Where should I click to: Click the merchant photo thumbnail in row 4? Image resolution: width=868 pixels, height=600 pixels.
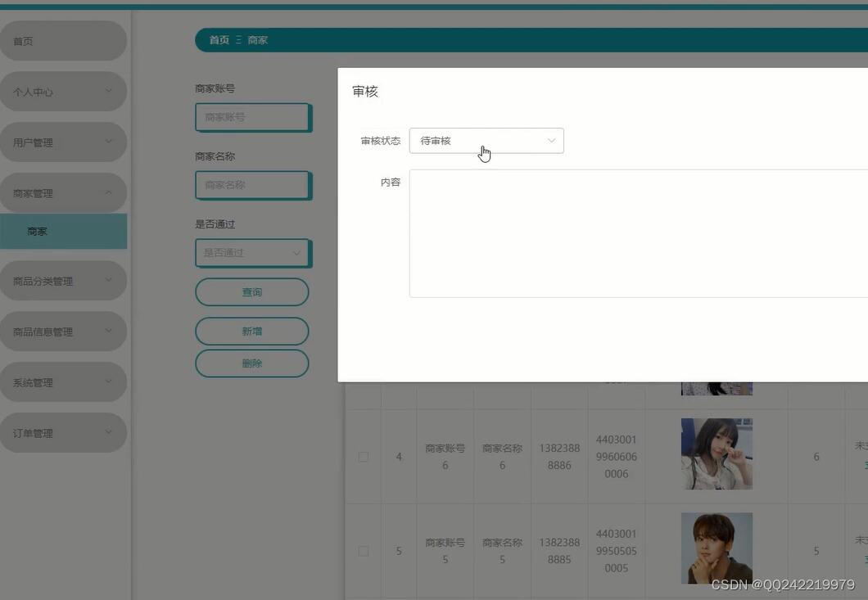(x=717, y=453)
